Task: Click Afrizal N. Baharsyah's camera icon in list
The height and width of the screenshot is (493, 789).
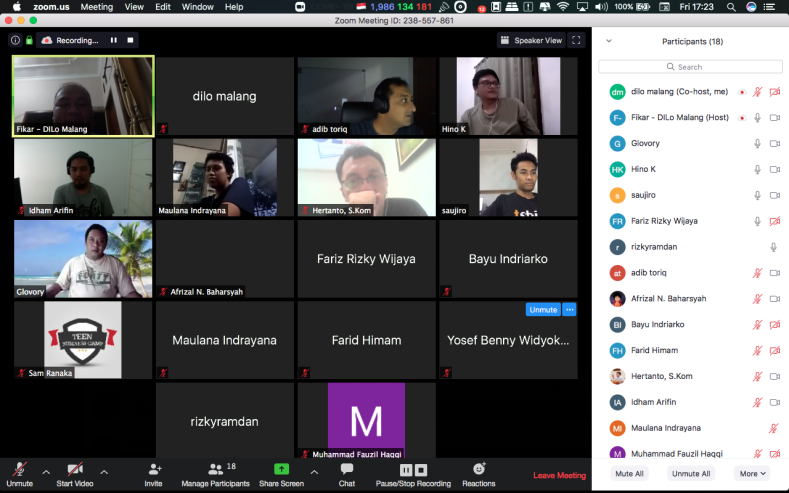Action: coord(775,299)
